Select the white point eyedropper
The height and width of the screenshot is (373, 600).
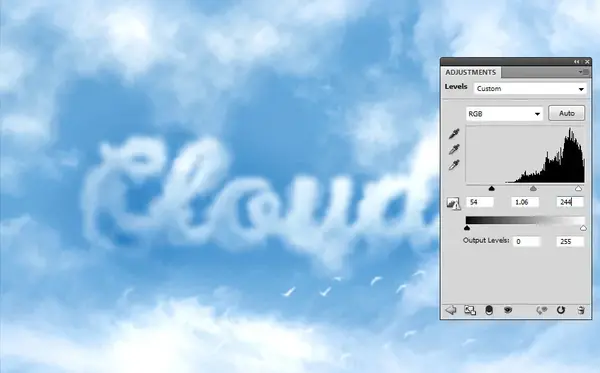coord(454,165)
